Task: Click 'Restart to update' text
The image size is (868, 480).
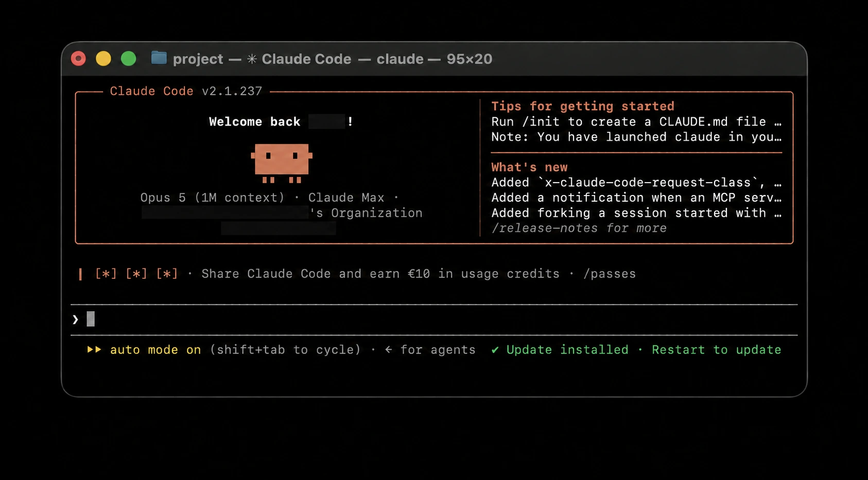Action: (x=717, y=350)
